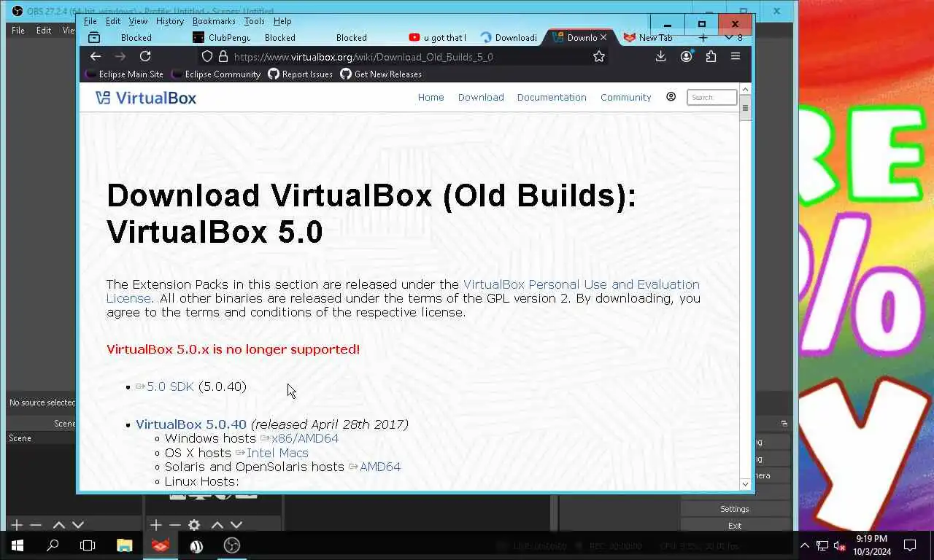This screenshot has width=934, height=560.
Task: Click the muted volume tray icon
Action: 839,545
